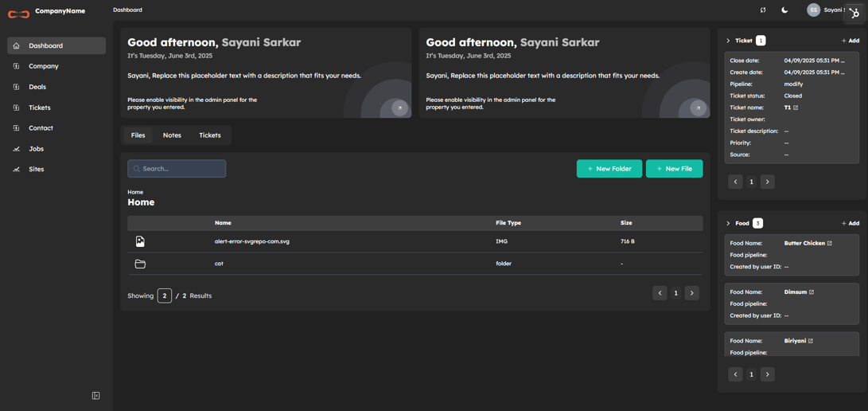Image resolution: width=868 pixels, height=411 pixels.
Task: Switch to the Notes tab
Action: coord(172,135)
